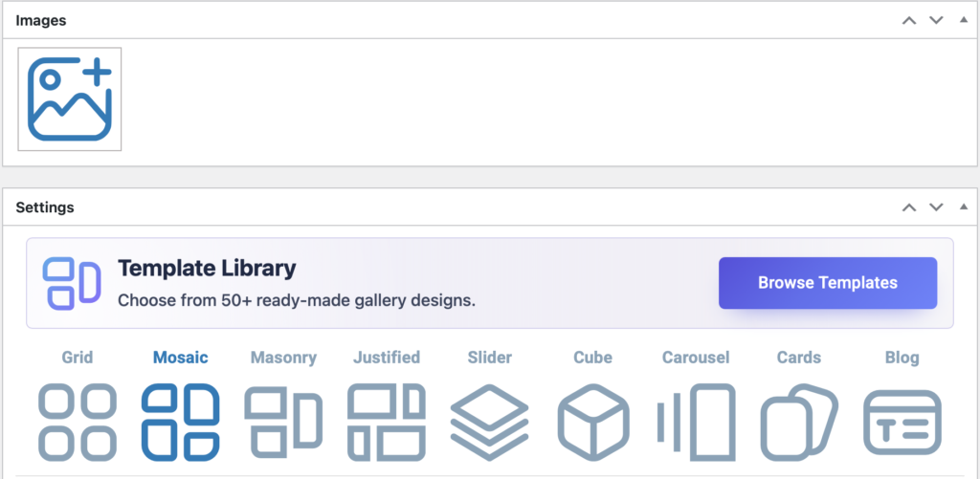Select the Grid layout icon
The height and width of the screenshot is (479, 980).
[x=78, y=421]
